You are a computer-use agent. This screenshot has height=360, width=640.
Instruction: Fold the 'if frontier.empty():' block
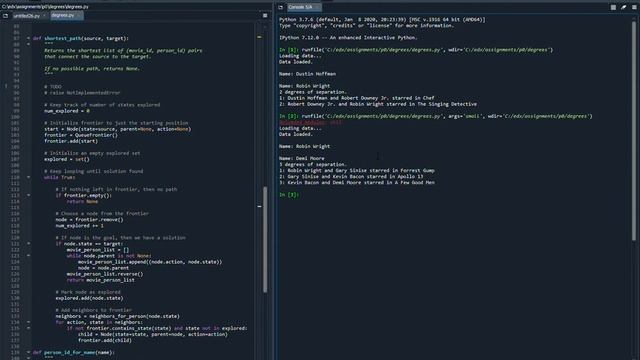(28, 196)
